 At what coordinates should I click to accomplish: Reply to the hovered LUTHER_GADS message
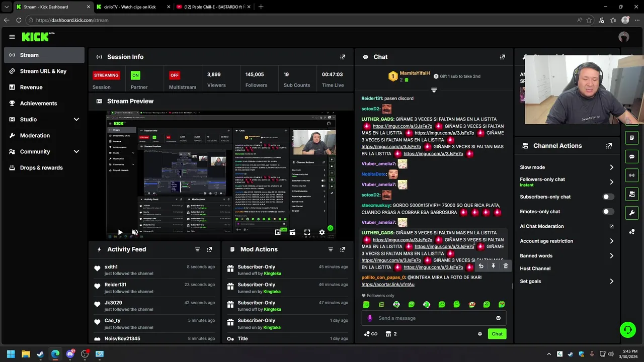point(481,266)
